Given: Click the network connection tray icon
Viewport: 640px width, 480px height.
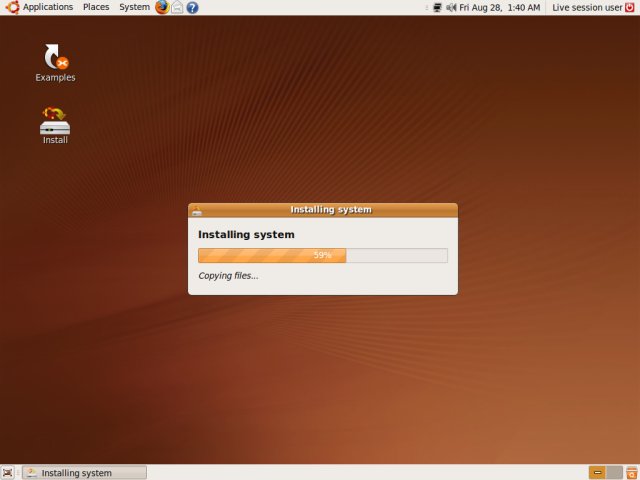Looking at the screenshot, I should (x=437, y=7).
